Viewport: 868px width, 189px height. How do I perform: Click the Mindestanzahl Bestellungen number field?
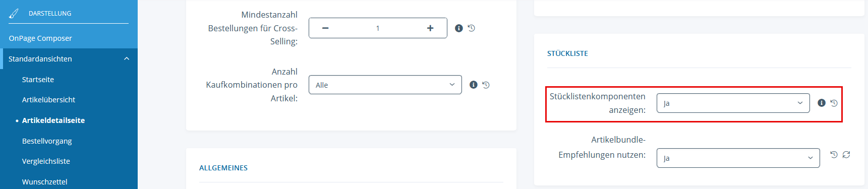(x=378, y=28)
